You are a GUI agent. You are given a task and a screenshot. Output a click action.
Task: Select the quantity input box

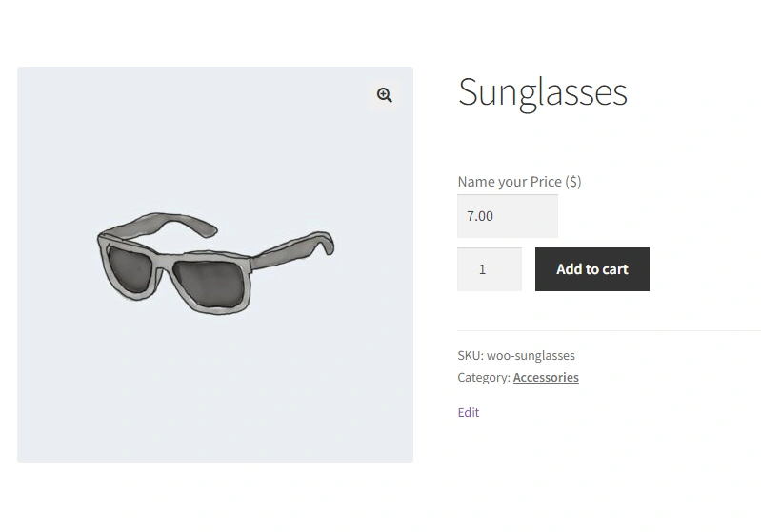[490, 269]
